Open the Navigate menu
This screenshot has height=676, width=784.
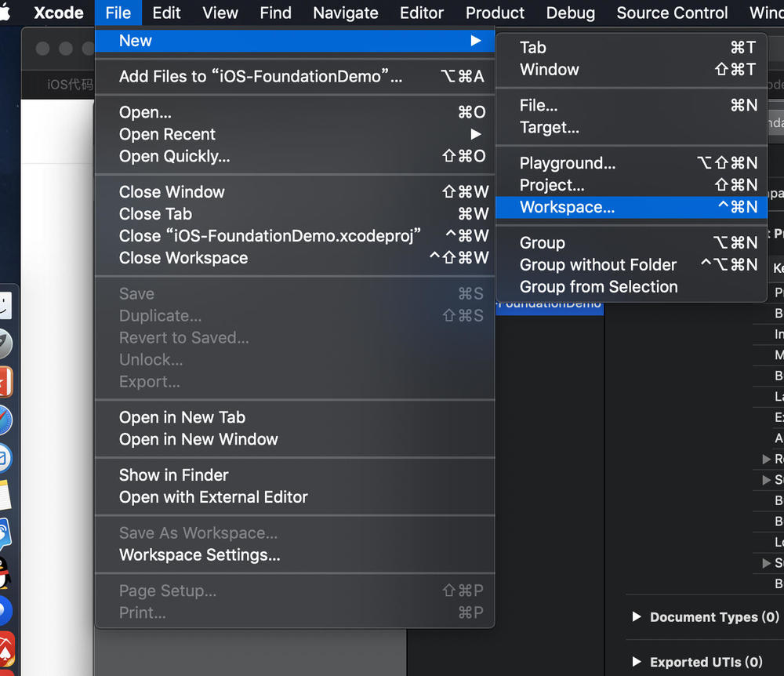[x=346, y=13]
